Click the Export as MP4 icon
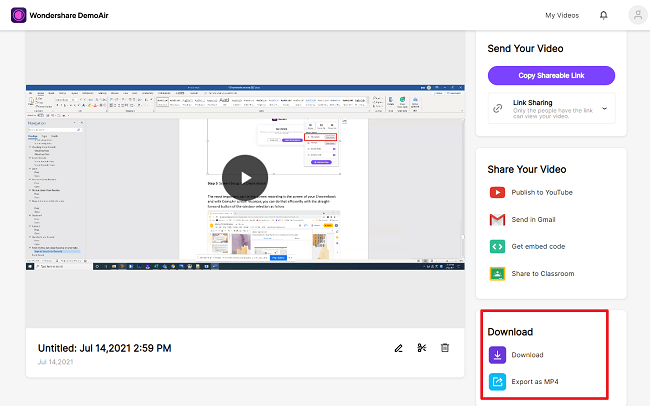Screen dimensions: 650x406 pyautogui.click(x=497, y=382)
